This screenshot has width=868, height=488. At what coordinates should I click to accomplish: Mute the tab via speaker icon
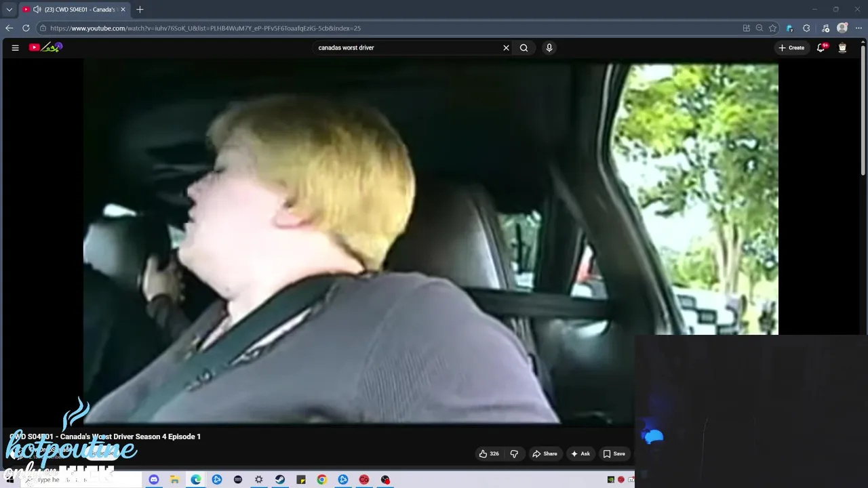tap(37, 9)
